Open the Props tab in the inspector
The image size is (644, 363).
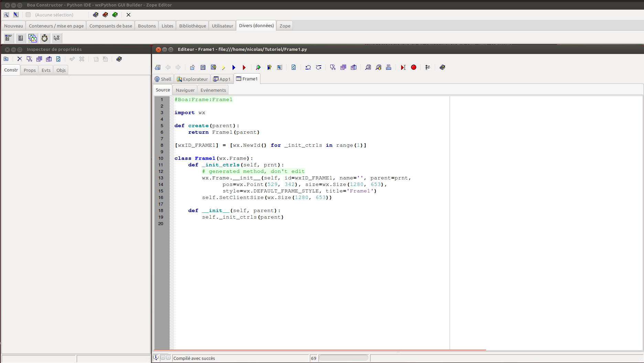click(x=30, y=70)
